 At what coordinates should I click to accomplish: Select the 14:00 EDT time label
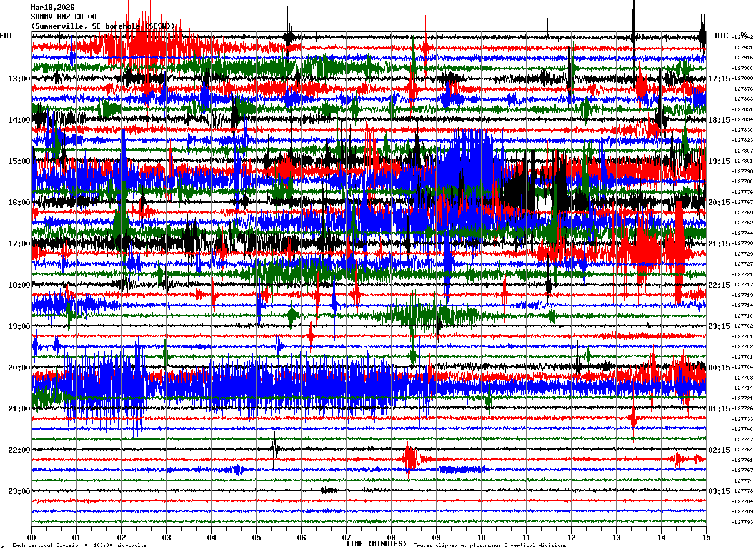pos(19,120)
